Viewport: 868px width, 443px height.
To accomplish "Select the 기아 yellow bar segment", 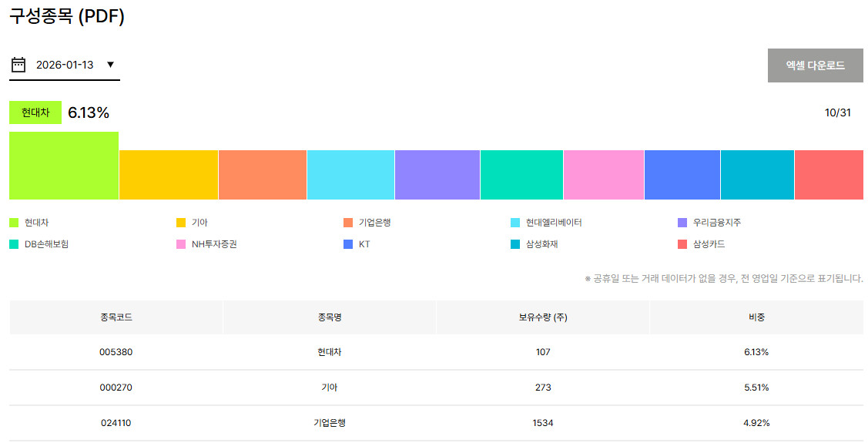I will point(169,174).
